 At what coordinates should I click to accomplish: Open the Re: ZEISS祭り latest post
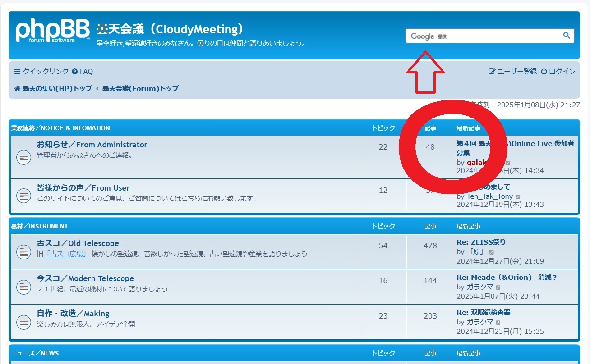[481, 242]
